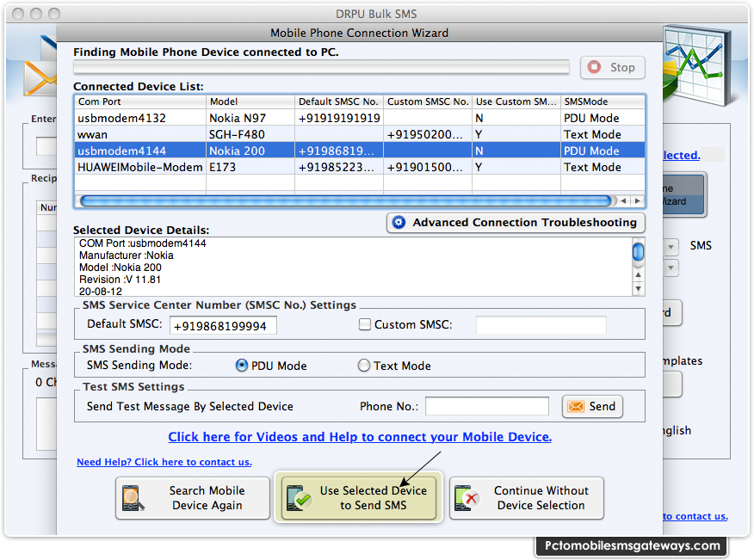This screenshot has width=754, height=560.
Task: Sort by Custom SMSC No. column header
Action: (428, 102)
